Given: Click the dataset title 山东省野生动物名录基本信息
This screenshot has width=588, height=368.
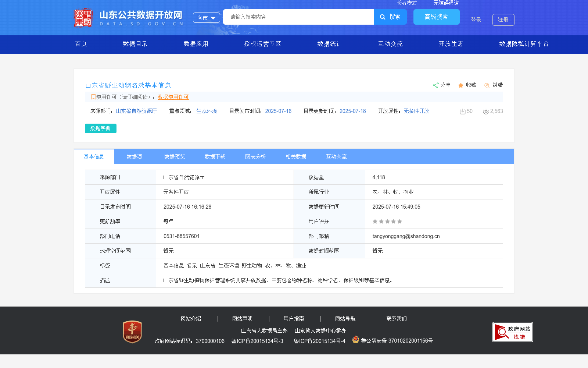Looking at the screenshot, I should tap(128, 85).
